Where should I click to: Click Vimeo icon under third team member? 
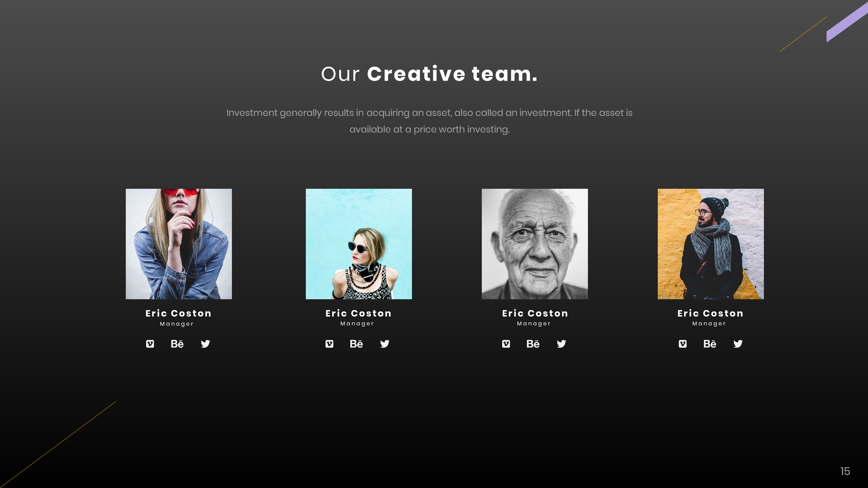click(506, 344)
